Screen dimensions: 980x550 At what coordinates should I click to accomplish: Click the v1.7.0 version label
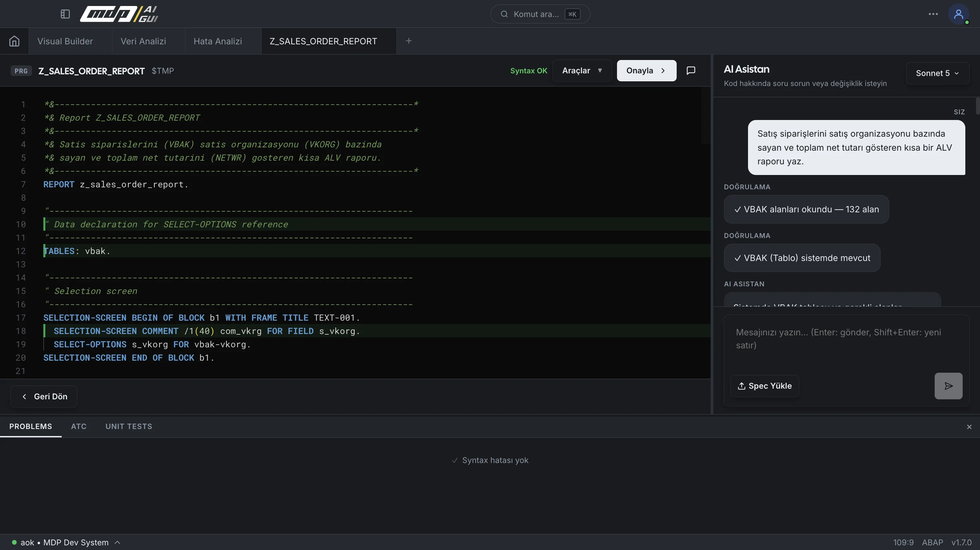[961, 542]
